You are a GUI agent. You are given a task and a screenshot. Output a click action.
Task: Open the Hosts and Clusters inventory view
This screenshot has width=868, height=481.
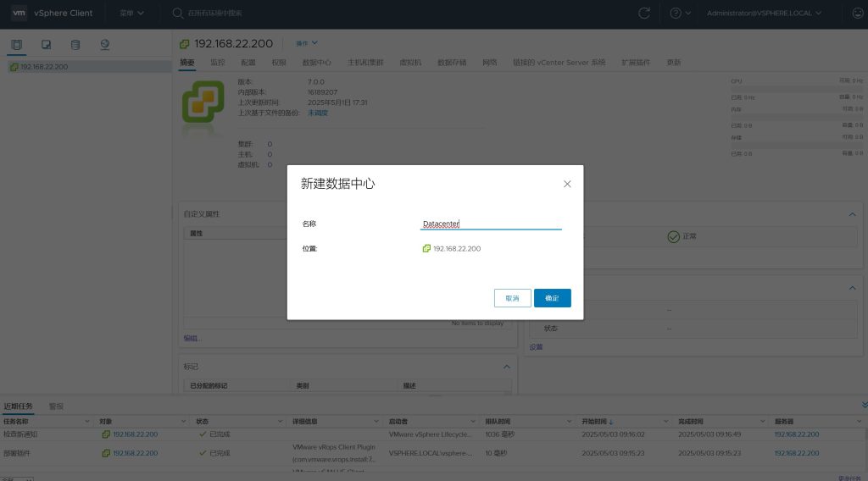17,45
